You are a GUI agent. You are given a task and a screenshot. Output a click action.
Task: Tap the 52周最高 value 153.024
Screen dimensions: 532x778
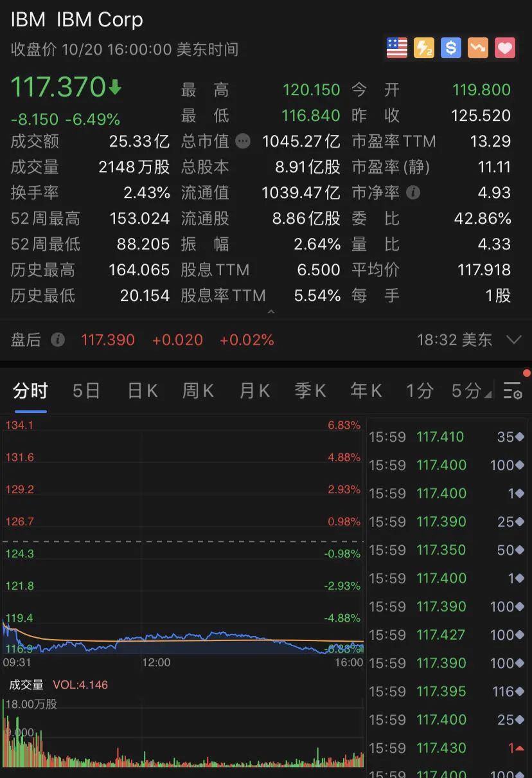pos(139,218)
